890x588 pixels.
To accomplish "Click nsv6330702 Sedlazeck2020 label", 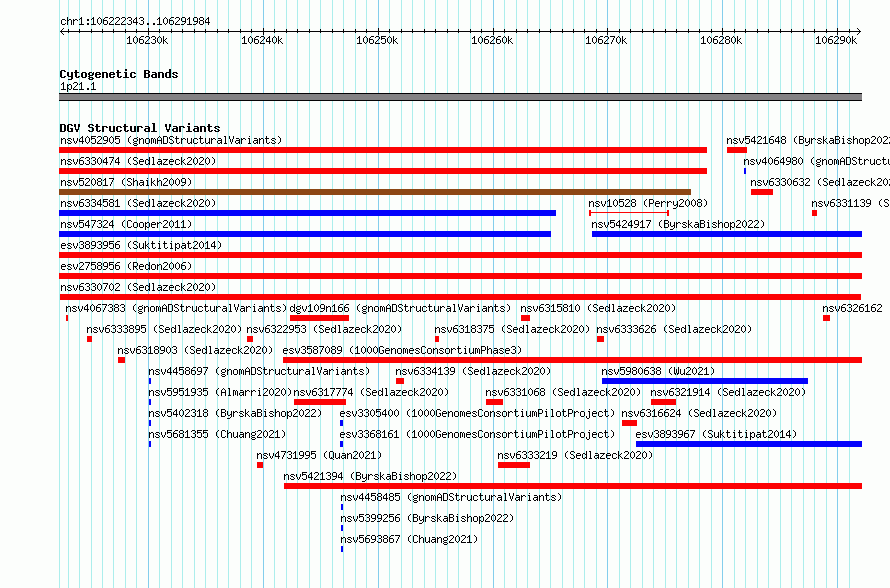I will click(138, 287).
